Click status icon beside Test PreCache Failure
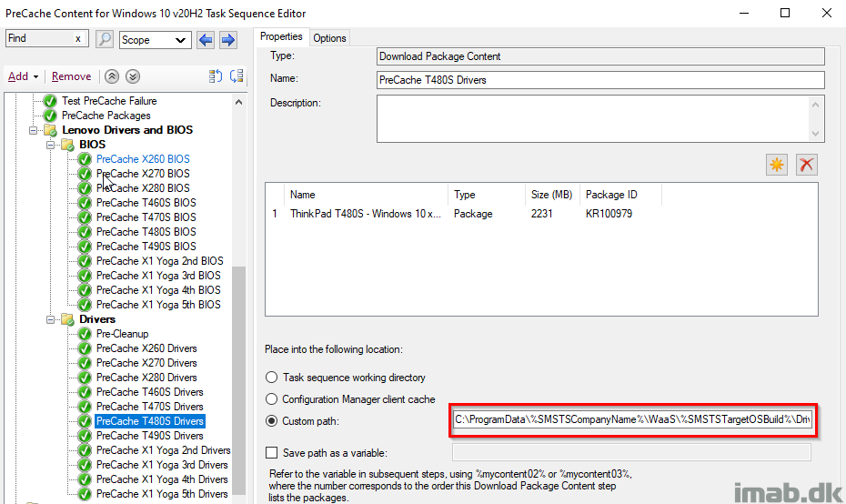 (50, 101)
